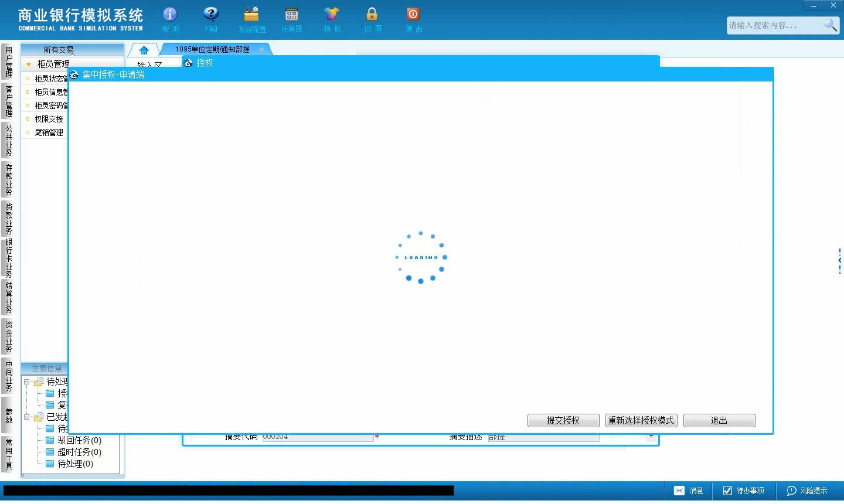Go to home tab icon
844x504 pixels.
144,50
